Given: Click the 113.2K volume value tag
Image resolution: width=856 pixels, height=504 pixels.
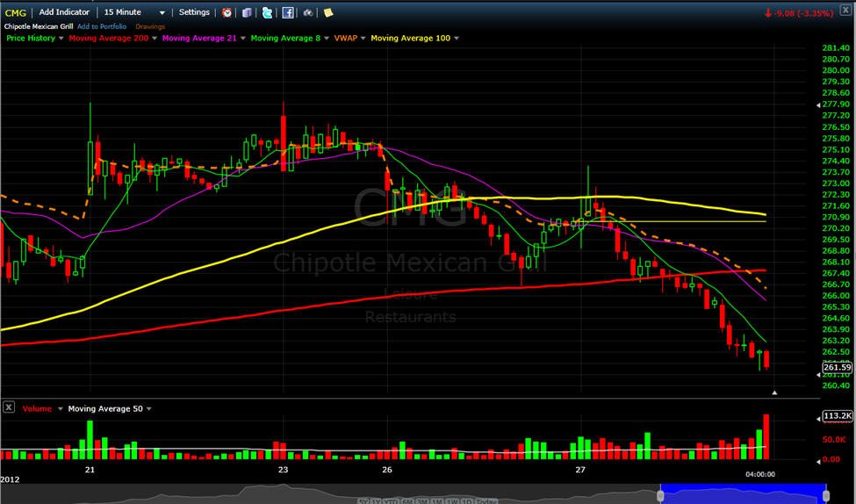Looking at the screenshot, I should [x=837, y=416].
